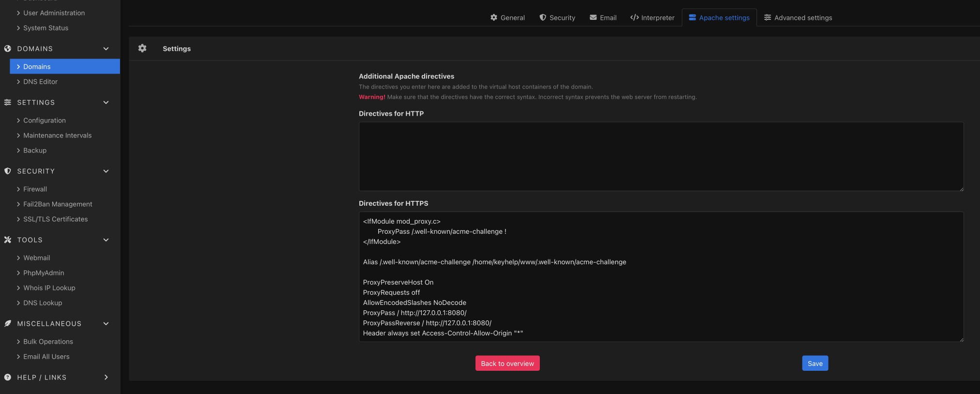This screenshot has width=980, height=394.
Task: Open the Advanced settings tab
Action: 798,17
